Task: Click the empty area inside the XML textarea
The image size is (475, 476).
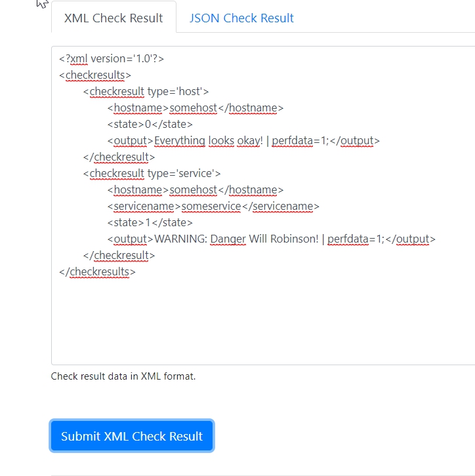Action: [x=262, y=321]
